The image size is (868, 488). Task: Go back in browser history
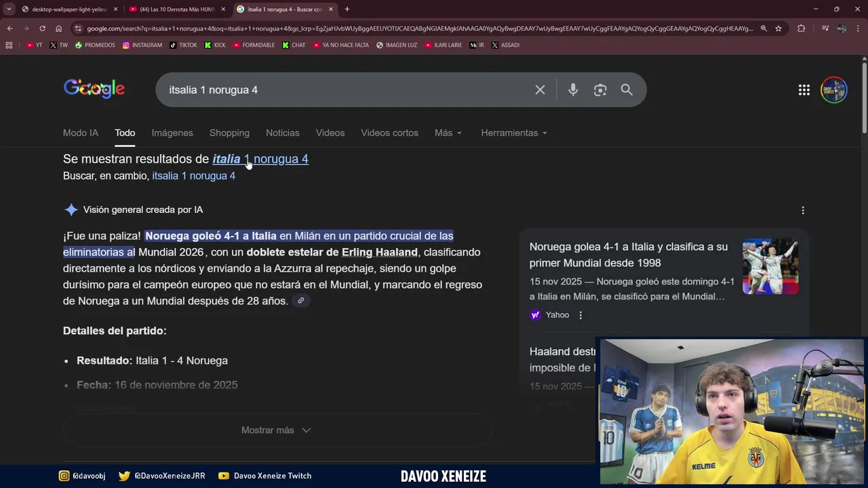click(x=9, y=28)
